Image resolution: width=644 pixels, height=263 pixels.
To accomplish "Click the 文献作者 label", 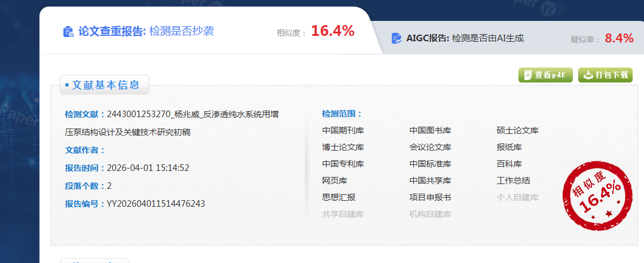I will click(85, 150).
